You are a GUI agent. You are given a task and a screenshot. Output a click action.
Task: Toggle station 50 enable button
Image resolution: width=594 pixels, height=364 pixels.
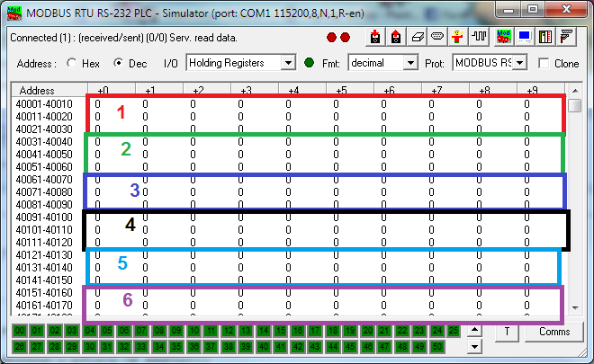tap(436, 347)
